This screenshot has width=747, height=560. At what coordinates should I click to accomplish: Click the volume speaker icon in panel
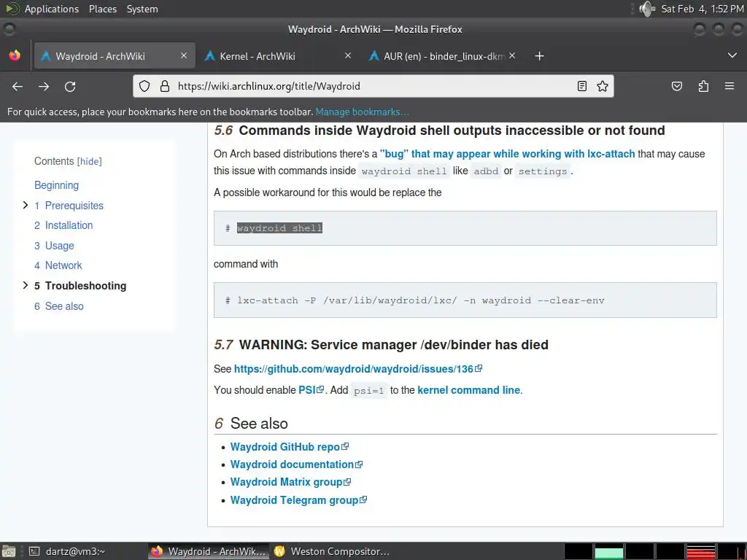646,9
